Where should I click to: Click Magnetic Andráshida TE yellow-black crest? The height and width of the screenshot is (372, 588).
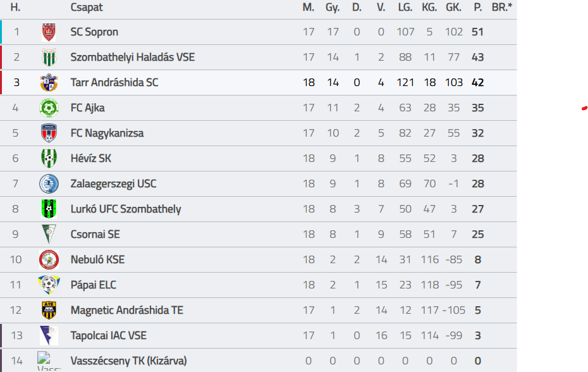(x=49, y=310)
